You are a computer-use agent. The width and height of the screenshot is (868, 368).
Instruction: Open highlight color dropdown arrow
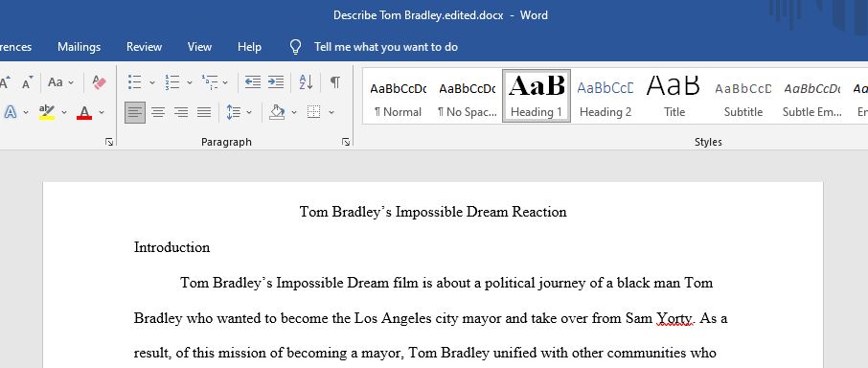[64, 112]
